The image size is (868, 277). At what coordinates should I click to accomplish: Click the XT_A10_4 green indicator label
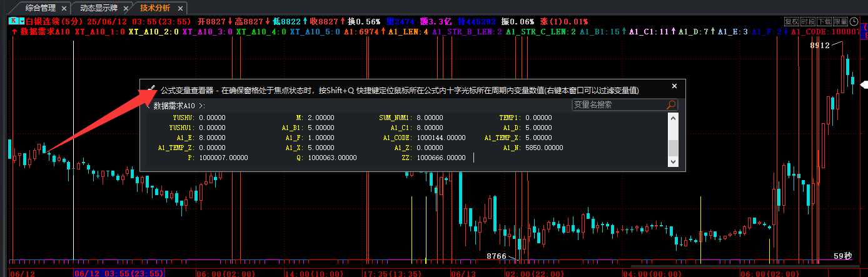[x=261, y=31]
